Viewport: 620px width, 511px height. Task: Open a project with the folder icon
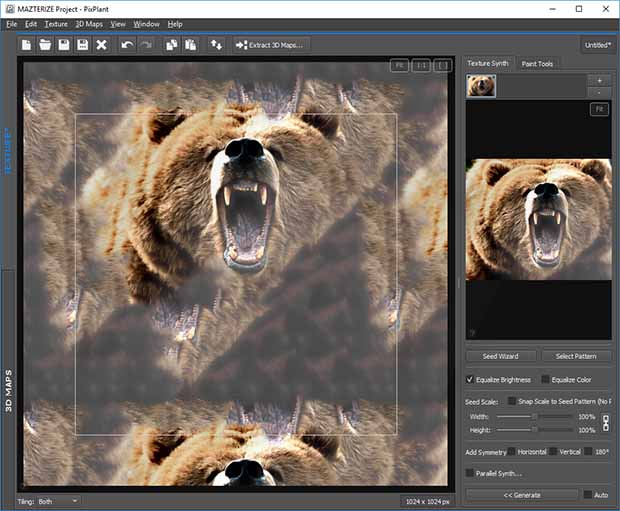coord(45,45)
